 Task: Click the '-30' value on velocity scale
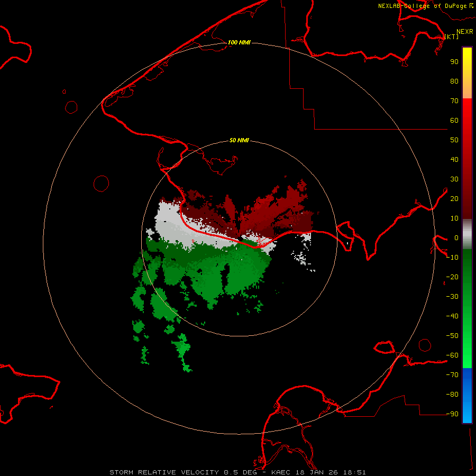452,297
